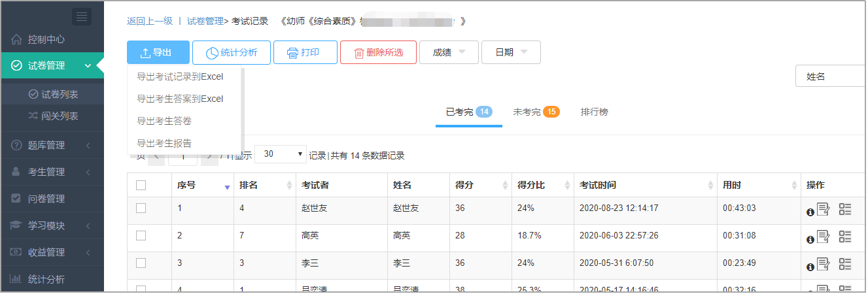The image size is (868, 294).
Task: Open the 成绩 filter dropdown
Action: (449, 52)
